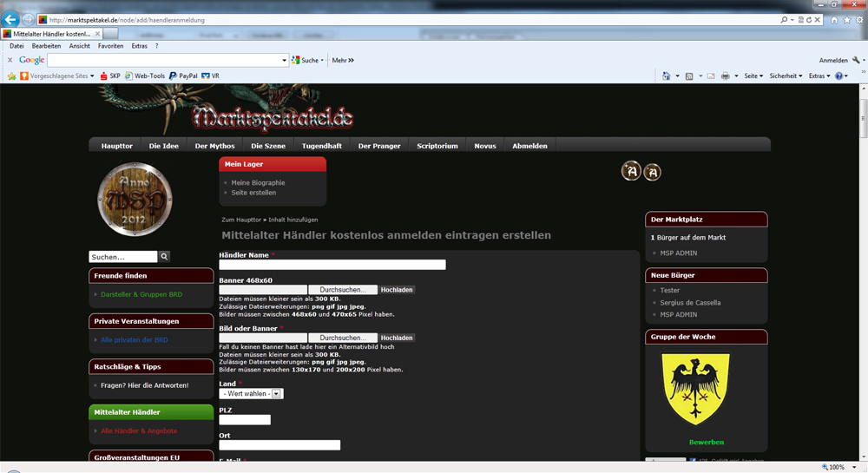868x473 pixels.
Task: Click the Händler Name text field
Action: pos(332,265)
